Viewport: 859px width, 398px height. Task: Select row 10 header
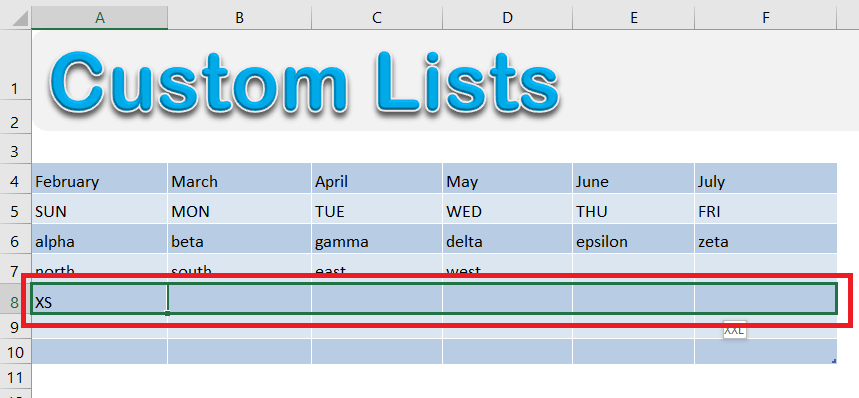click(x=15, y=352)
